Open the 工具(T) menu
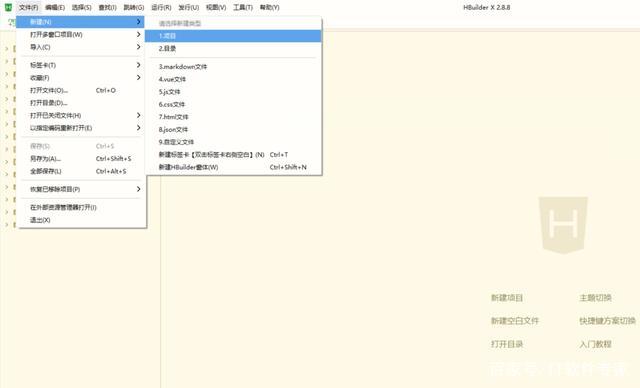Screen dimensions: 640x388 (x=243, y=7)
